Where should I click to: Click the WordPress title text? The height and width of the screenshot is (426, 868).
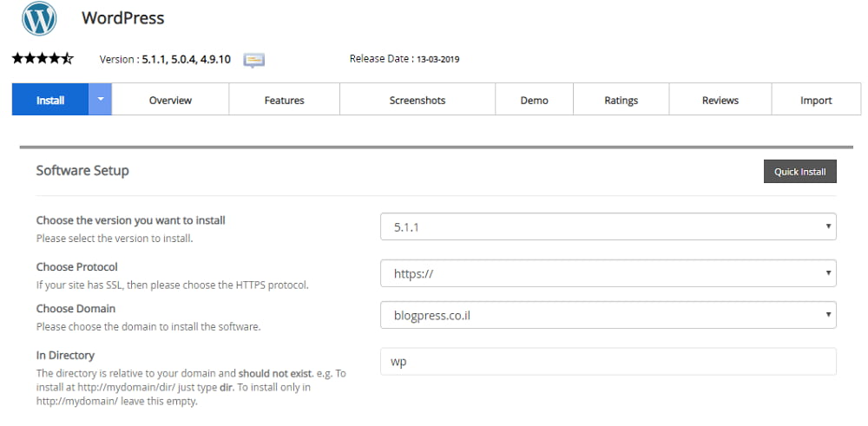point(123,17)
